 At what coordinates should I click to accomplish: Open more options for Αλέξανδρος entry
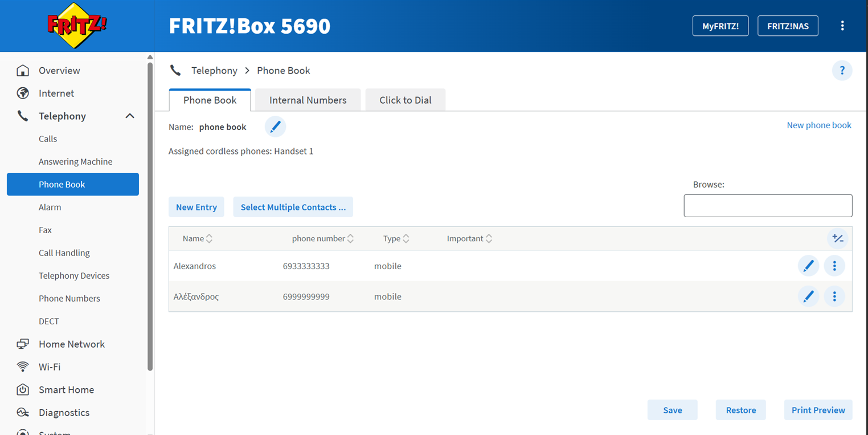point(834,296)
